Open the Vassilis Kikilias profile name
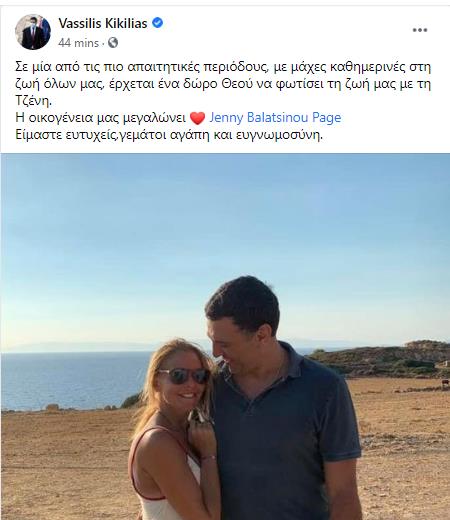 click(103, 23)
